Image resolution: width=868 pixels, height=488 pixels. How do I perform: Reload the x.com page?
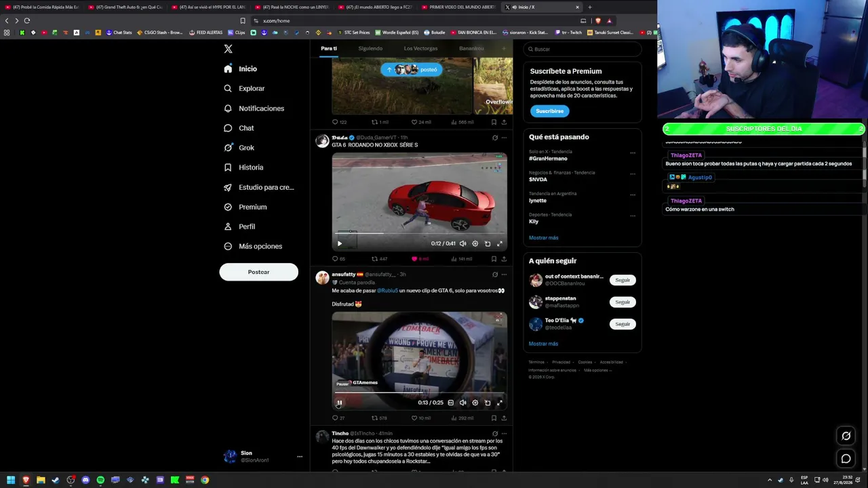(x=27, y=20)
